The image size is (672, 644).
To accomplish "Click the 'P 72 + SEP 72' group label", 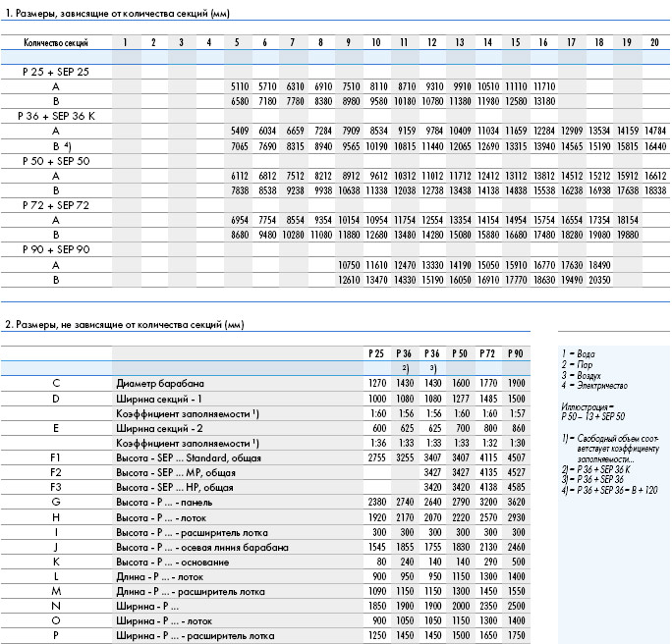I will point(56,205).
